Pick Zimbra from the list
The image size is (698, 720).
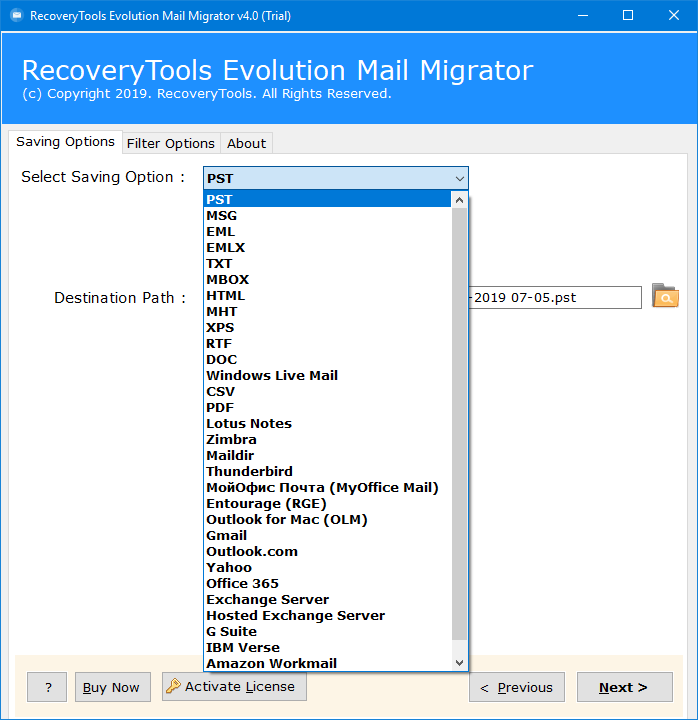tap(327, 439)
